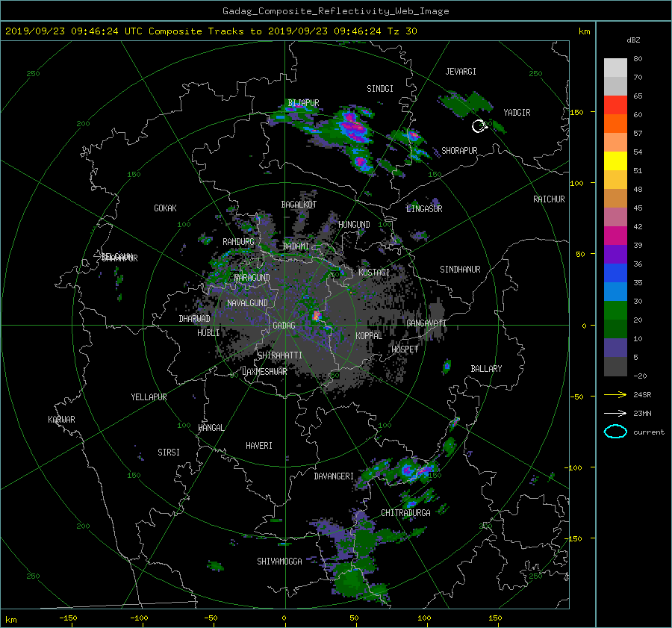Click the magenta storm core near BIJAPUR

pyautogui.click(x=355, y=127)
